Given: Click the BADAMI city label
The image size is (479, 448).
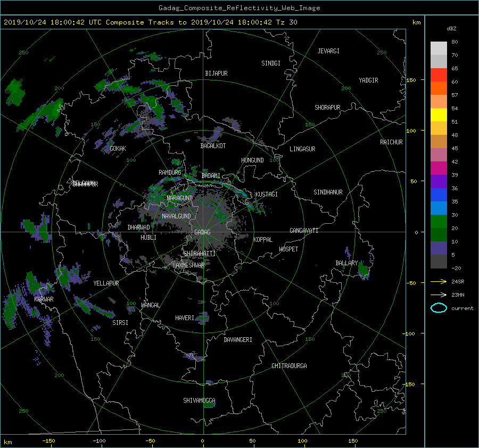Looking at the screenshot, I should tap(211, 176).
